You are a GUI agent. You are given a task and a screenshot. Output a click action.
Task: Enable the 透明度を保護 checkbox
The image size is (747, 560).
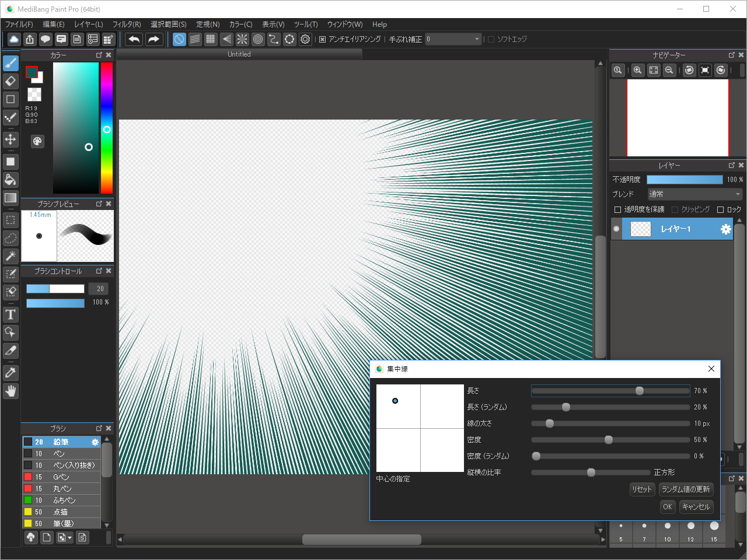617,209
